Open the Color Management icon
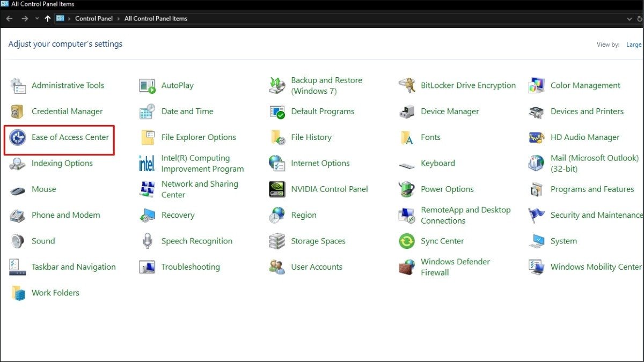The image size is (644, 362). click(537, 86)
